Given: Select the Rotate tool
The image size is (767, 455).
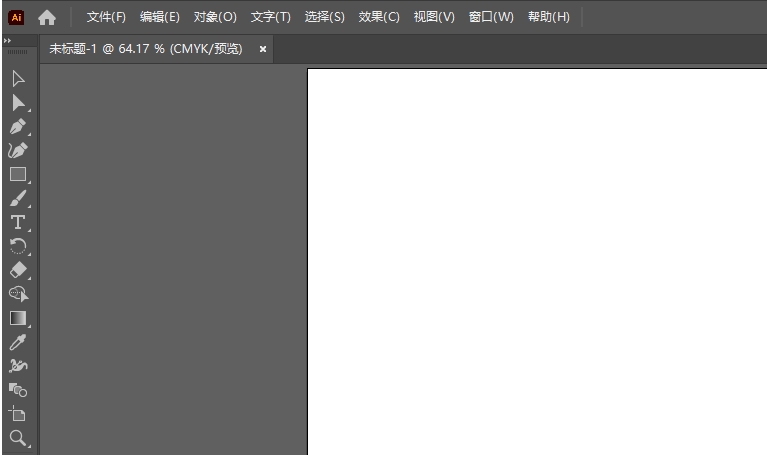Looking at the screenshot, I should (x=18, y=246).
